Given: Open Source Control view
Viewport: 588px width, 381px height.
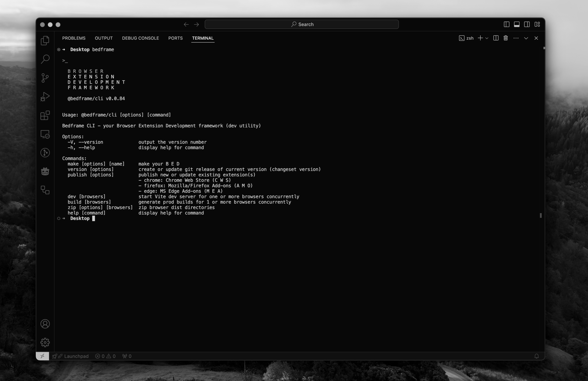Looking at the screenshot, I should click(x=45, y=78).
